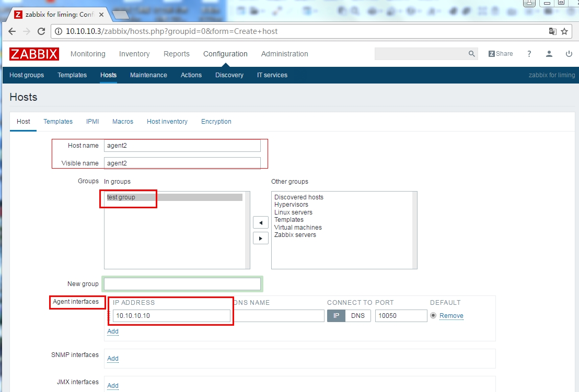Screen dimensions: 579x392
Task: Click the browser forward arrow
Action: [27, 31]
